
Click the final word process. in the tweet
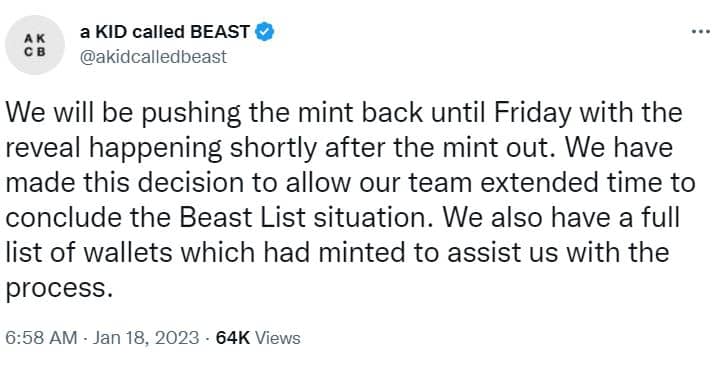pyautogui.click(x=59, y=289)
